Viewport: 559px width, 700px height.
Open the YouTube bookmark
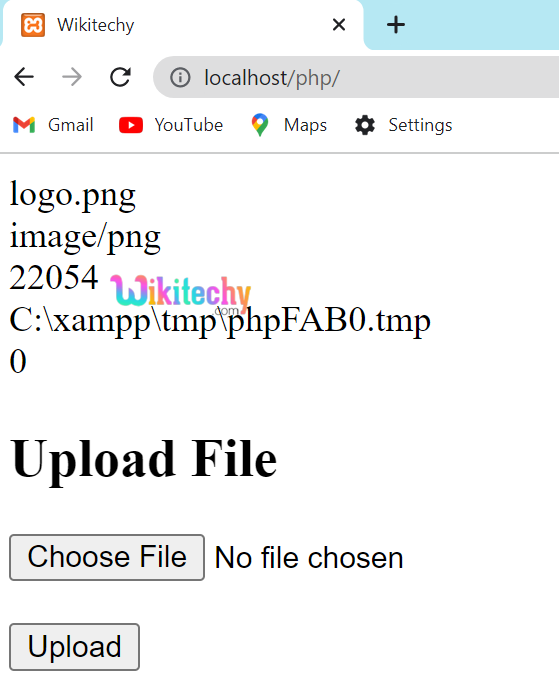pyautogui.click(x=171, y=125)
